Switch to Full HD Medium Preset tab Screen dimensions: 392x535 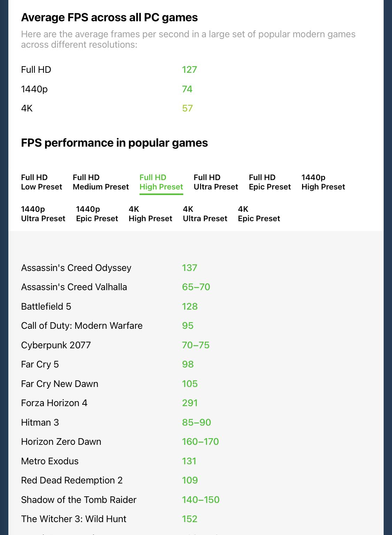[101, 182]
